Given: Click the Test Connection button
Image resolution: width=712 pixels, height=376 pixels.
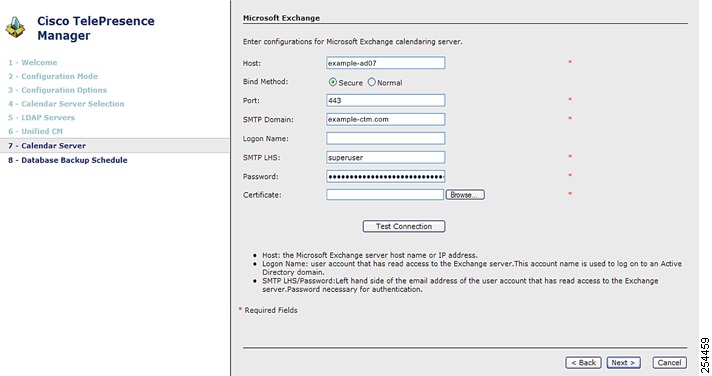Looking at the screenshot, I should [x=404, y=226].
